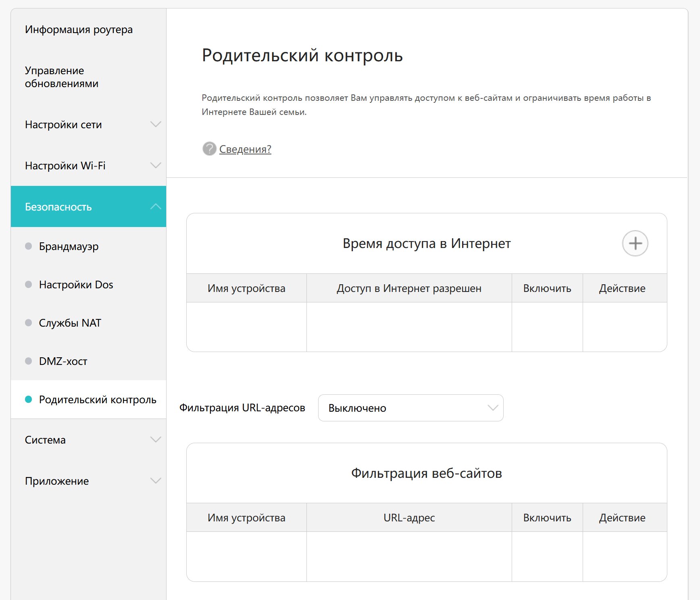Click the teal bullet beside Родительский контроль
This screenshot has width=700, height=600.
(28, 399)
